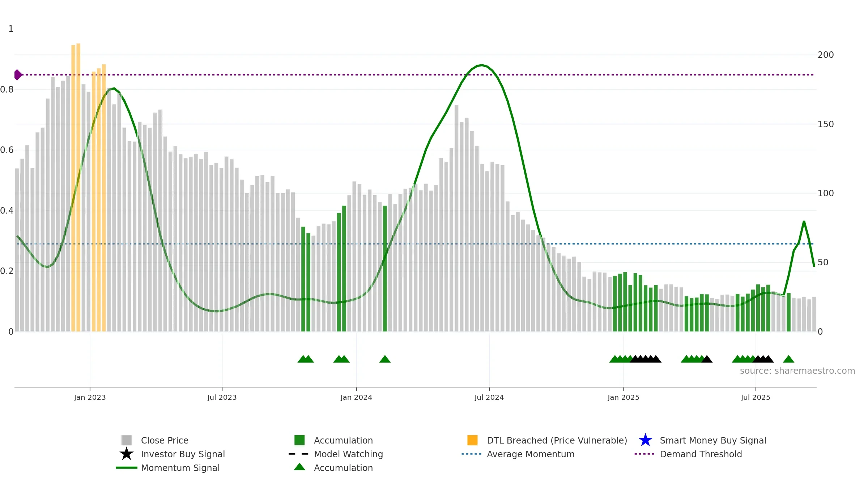The image size is (868, 488).
Task: Click the black star Investor Buy Signal icon
Action: tap(127, 454)
